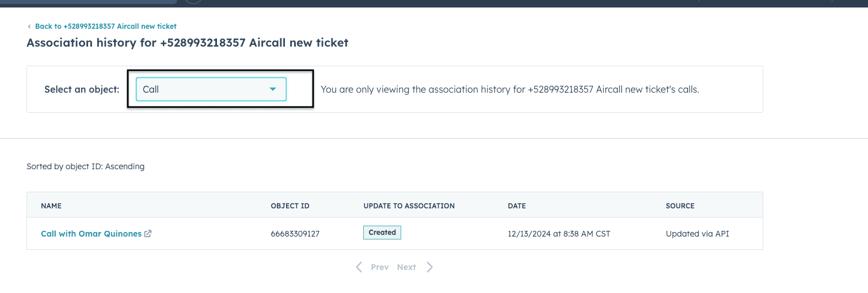Click the Created status badge
The width and height of the screenshot is (868, 293).
click(x=382, y=233)
